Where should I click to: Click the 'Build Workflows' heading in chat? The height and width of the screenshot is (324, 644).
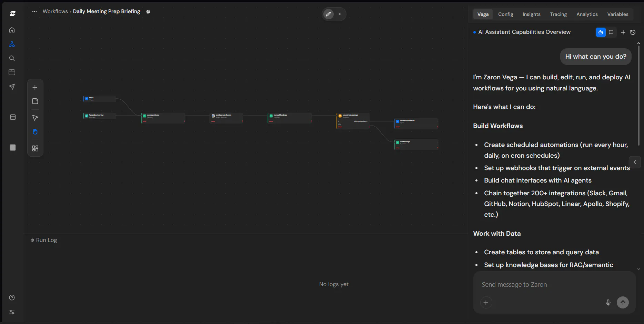(498, 126)
